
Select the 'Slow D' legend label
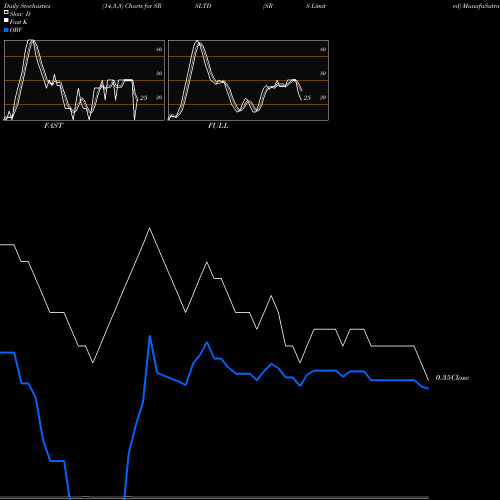20,14
